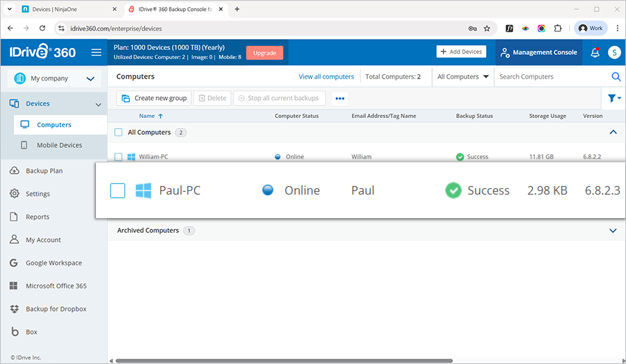The width and height of the screenshot is (626, 364).
Task: Click the Paul-PC computer name
Action: [x=179, y=190]
